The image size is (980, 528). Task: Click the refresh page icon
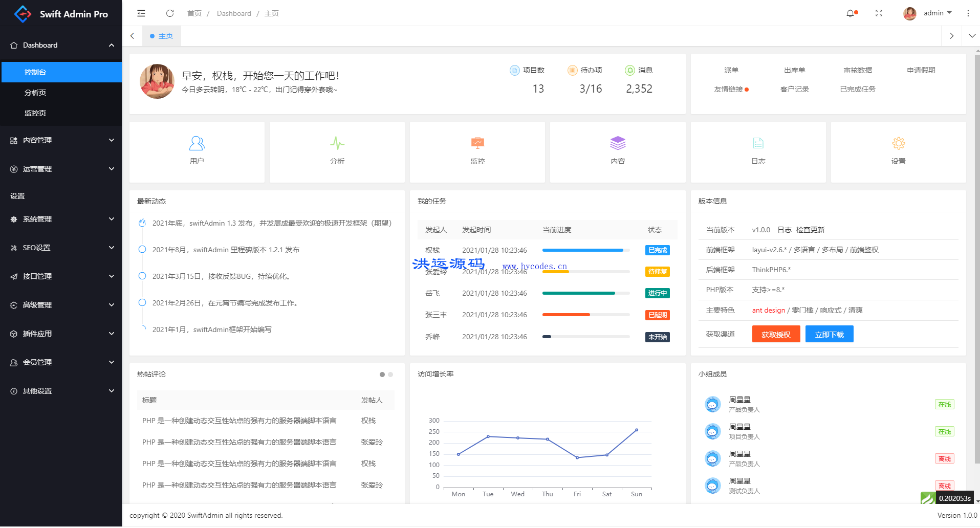pos(170,13)
